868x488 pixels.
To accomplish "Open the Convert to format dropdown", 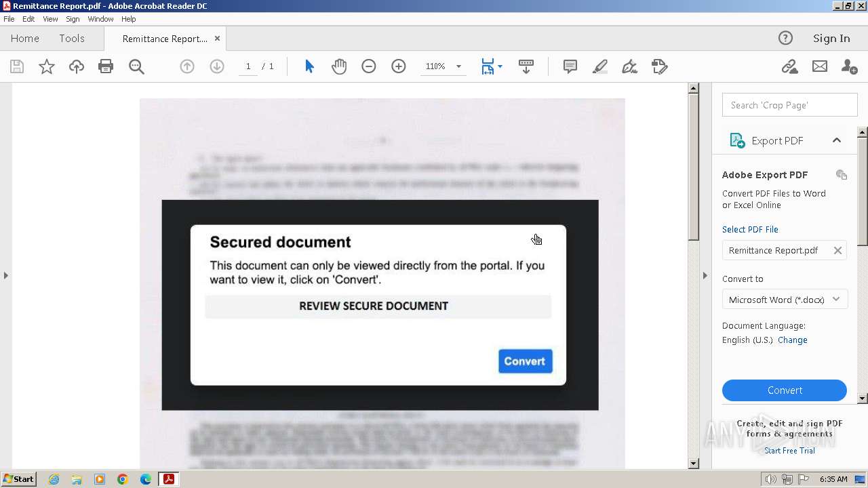I will [785, 300].
